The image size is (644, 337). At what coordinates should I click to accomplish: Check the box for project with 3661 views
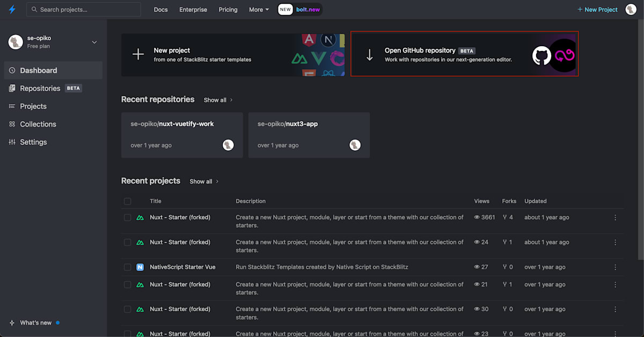pos(127,218)
